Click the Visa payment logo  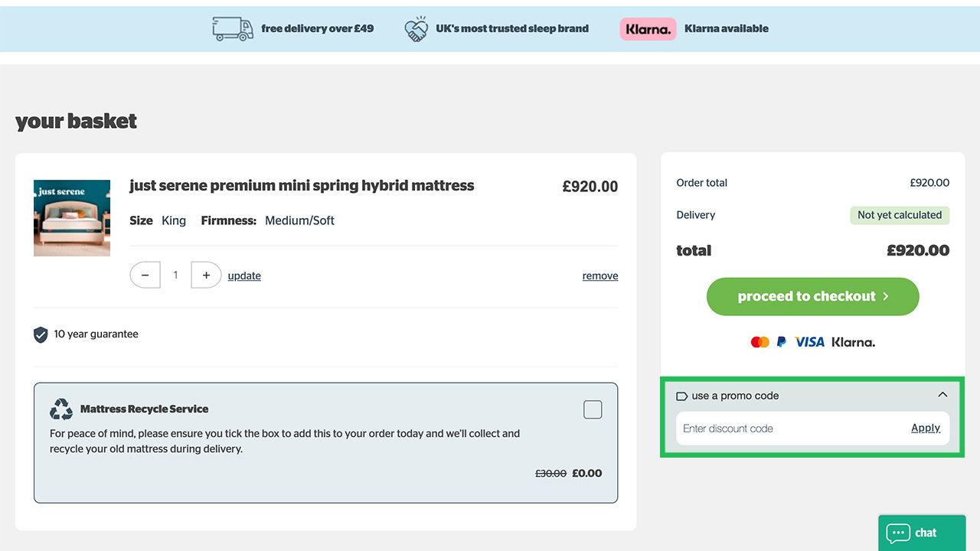coord(809,342)
